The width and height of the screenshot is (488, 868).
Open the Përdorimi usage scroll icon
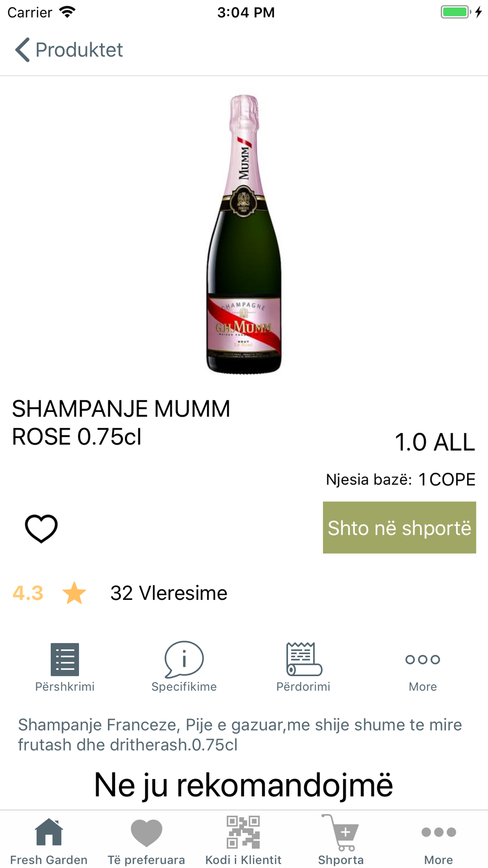pyautogui.click(x=304, y=659)
